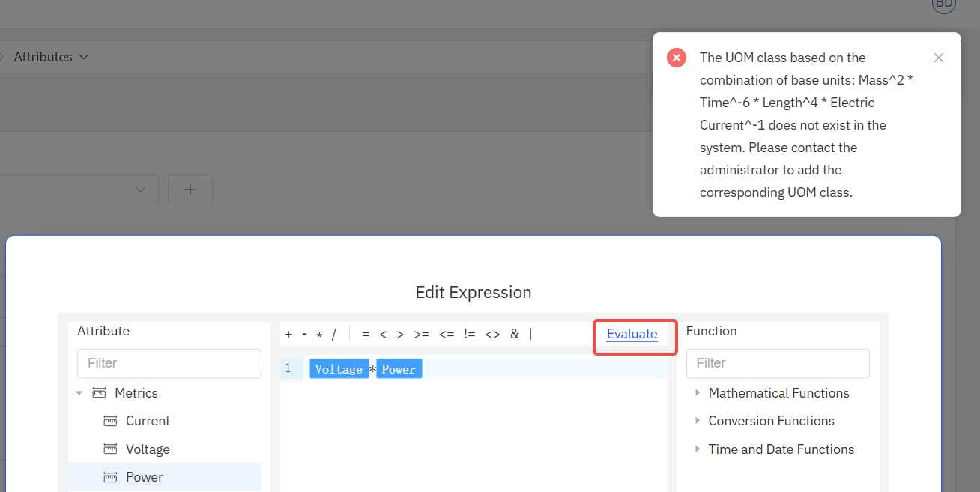Insert the division operator
This screenshot has height=492, width=980.
click(334, 334)
